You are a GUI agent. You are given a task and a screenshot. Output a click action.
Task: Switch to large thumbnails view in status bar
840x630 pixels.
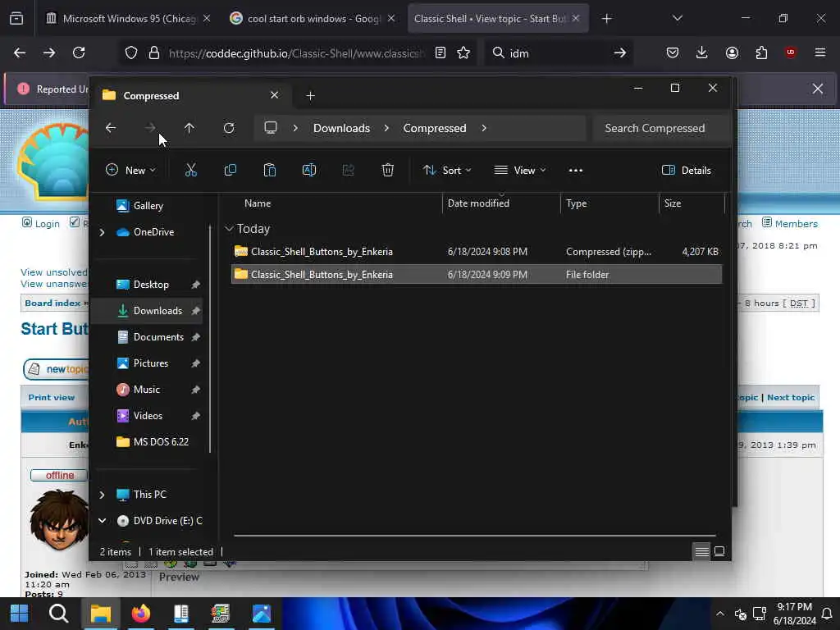tap(719, 551)
